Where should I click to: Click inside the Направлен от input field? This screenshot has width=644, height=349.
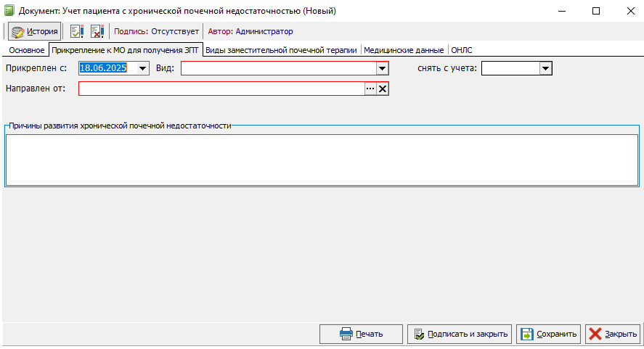221,89
